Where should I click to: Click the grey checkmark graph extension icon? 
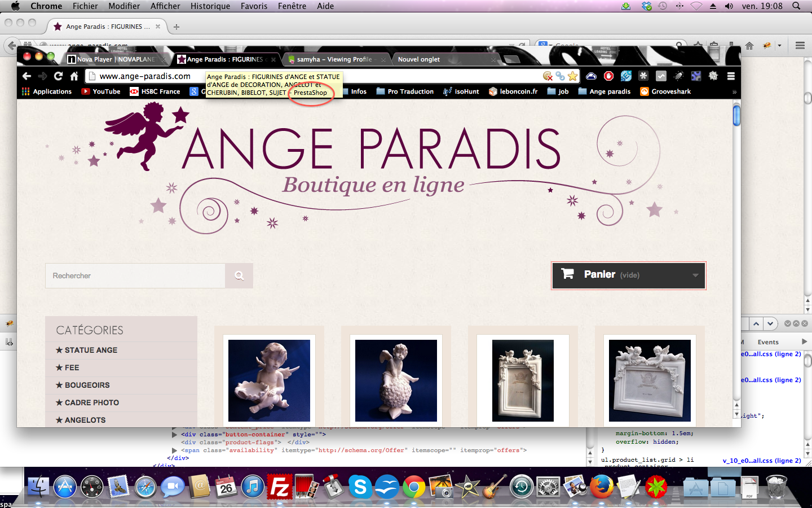point(661,76)
